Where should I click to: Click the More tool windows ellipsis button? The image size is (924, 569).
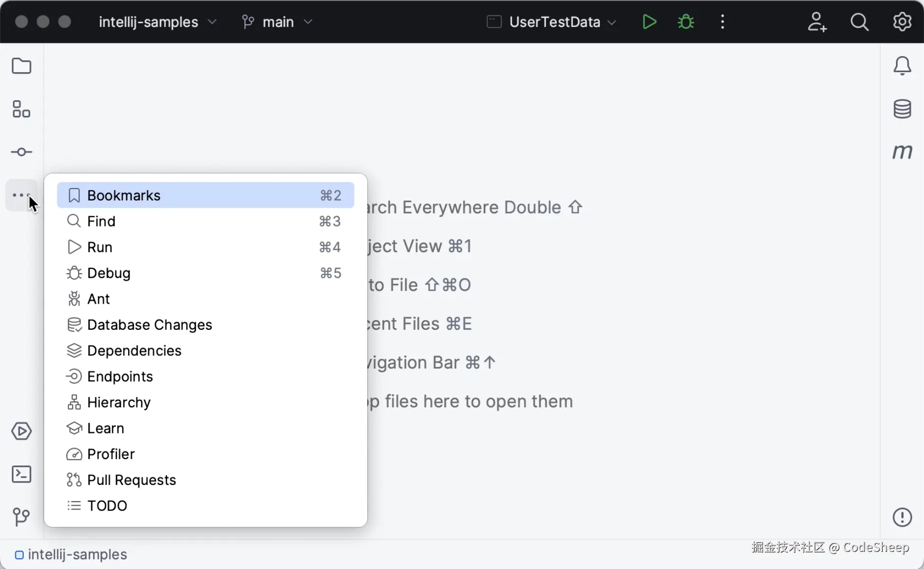click(21, 195)
